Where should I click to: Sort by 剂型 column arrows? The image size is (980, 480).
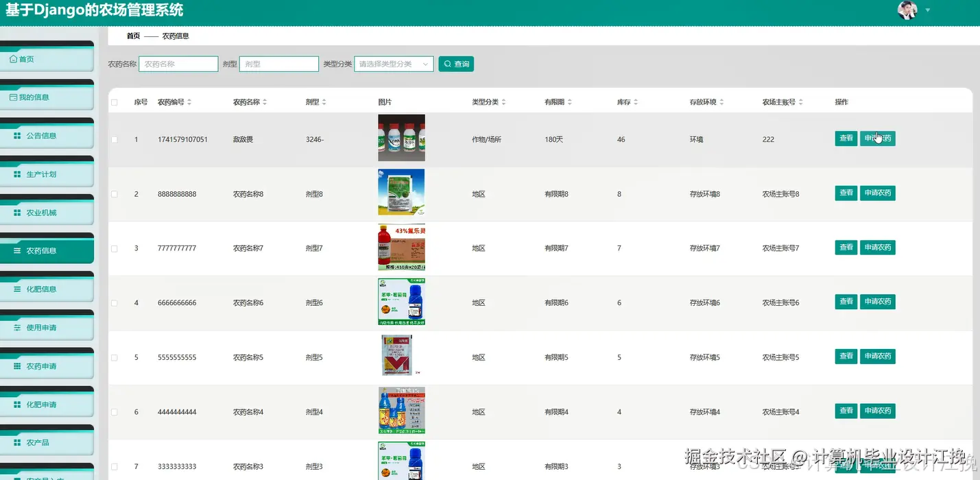pyautogui.click(x=324, y=102)
